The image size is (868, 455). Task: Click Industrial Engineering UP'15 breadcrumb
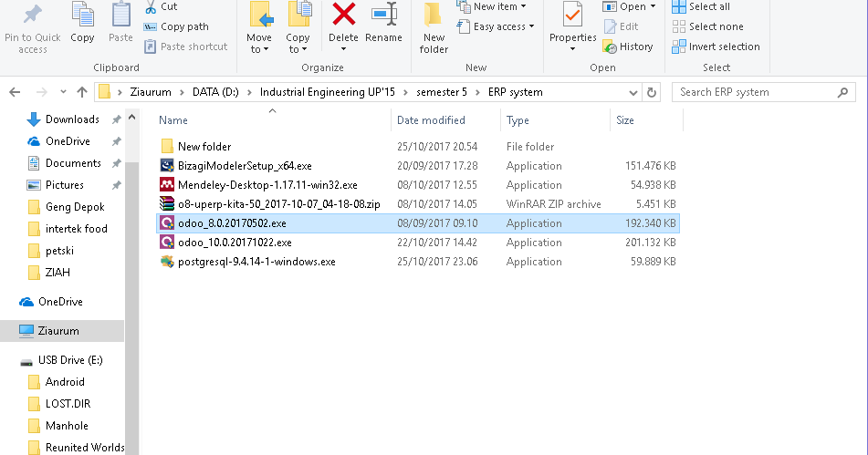click(x=327, y=92)
